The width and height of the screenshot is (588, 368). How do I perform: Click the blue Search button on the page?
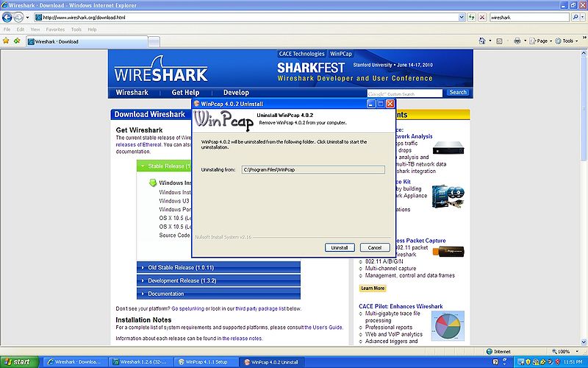(x=458, y=93)
